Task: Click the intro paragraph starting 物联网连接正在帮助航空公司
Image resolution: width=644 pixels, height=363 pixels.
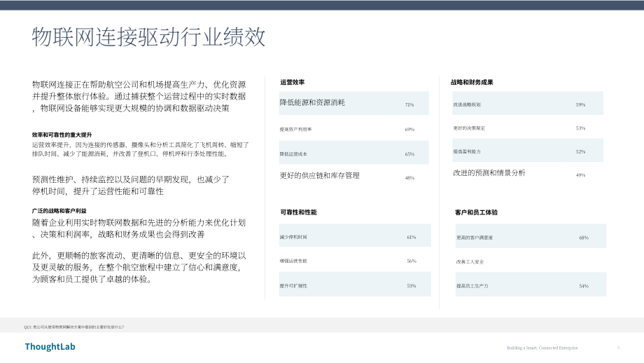Action: (x=139, y=96)
